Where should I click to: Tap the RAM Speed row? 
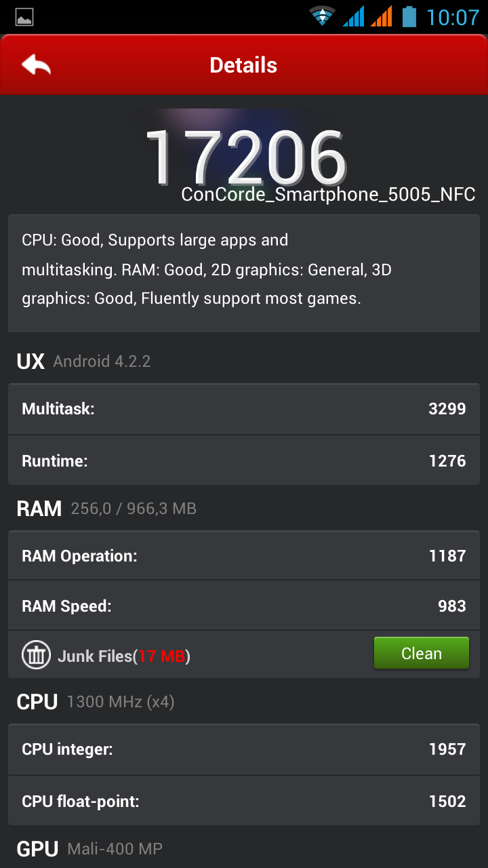point(244,606)
